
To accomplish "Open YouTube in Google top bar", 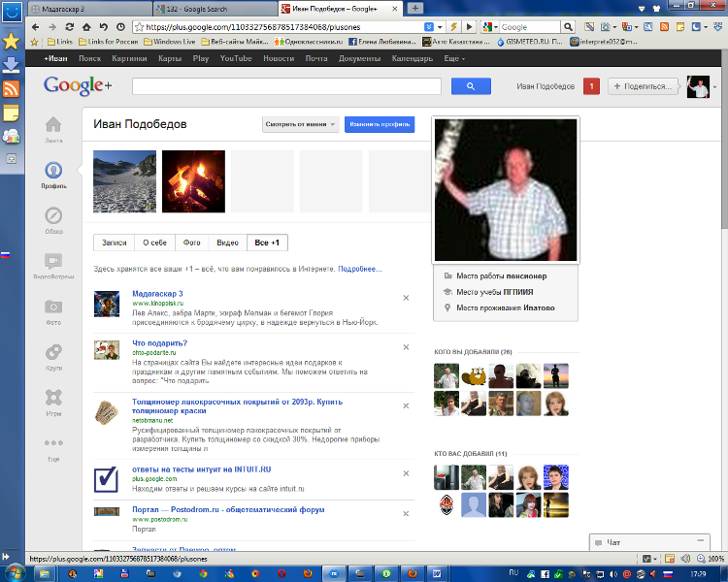I will [x=236, y=58].
